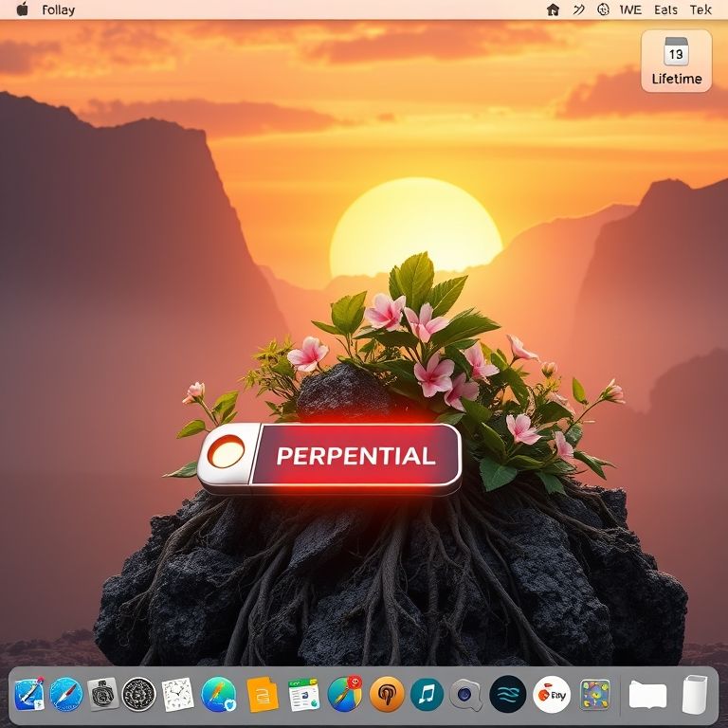The image size is (728, 728).
Task: Open the clock app in the dock
Action: click(177, 695)
